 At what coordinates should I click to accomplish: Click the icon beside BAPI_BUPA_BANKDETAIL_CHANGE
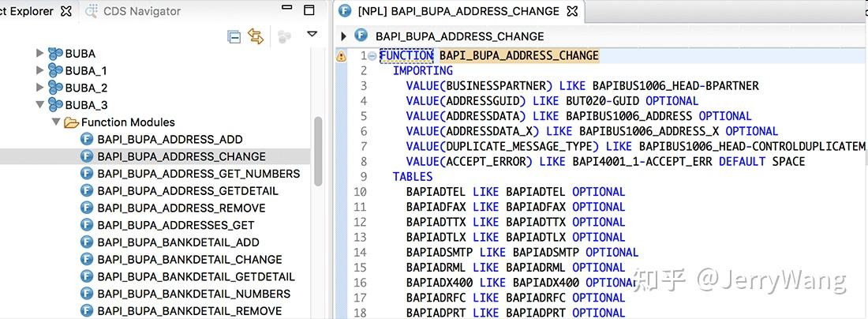pyautogui.click(x=86, y=259)
